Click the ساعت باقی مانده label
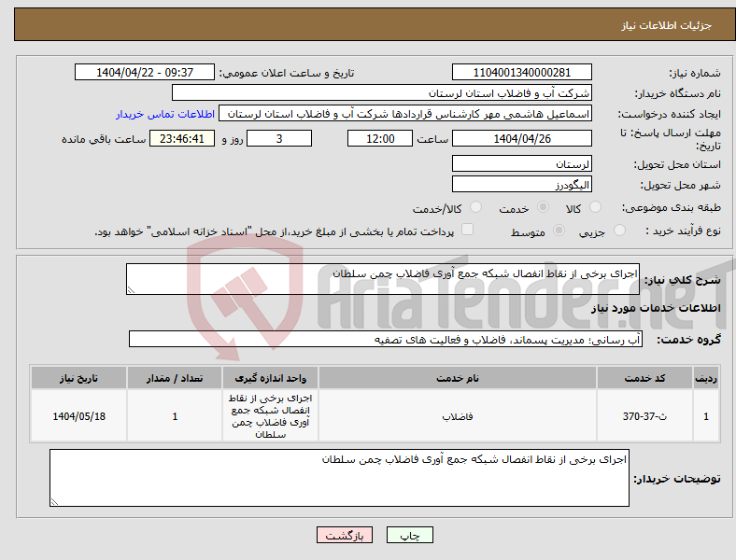The image size is (736, 560). [x=104, y=139]
